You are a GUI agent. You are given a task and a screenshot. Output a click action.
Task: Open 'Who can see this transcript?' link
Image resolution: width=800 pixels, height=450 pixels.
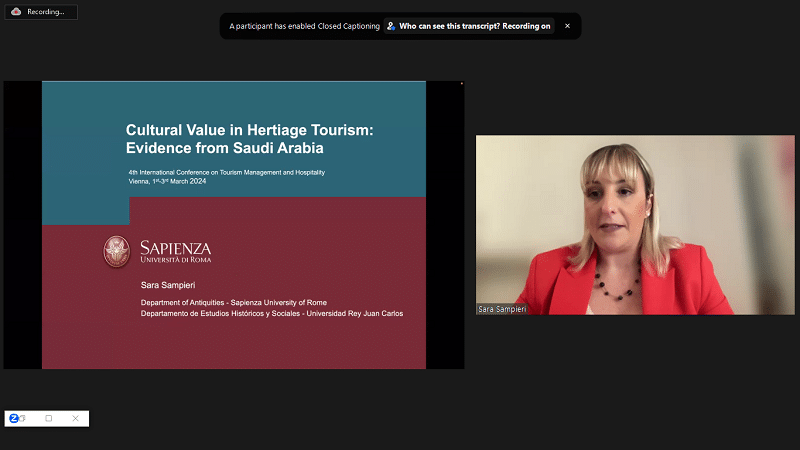pyautogui.click(x=475, y=26)
